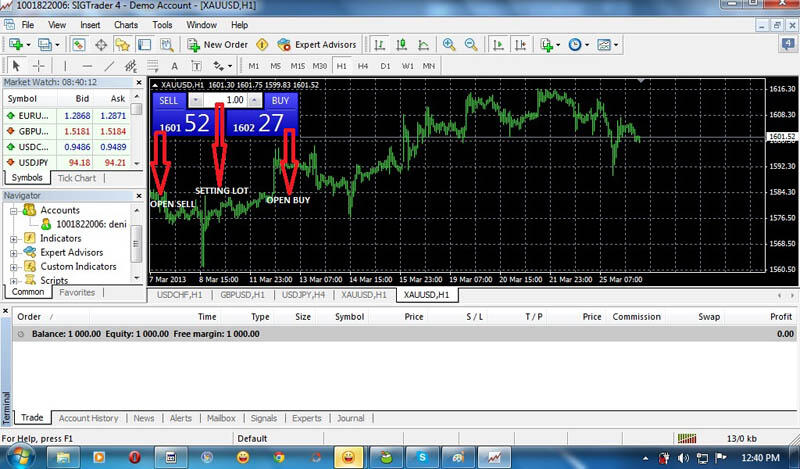Screen dimensions: 800x469
Task: Draw a horizontal line tool
Action: tap(87, 66)
